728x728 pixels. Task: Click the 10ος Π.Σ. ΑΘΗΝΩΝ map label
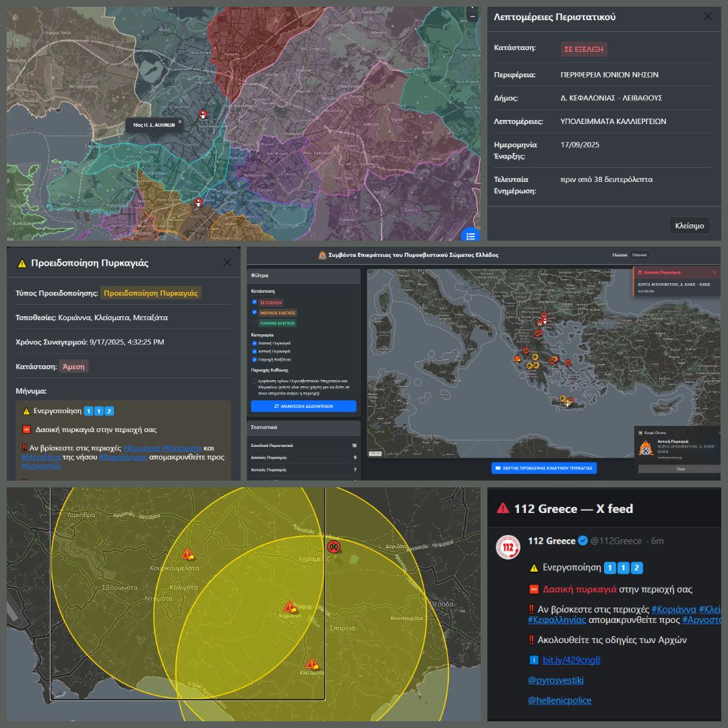(x=154, y=125)
